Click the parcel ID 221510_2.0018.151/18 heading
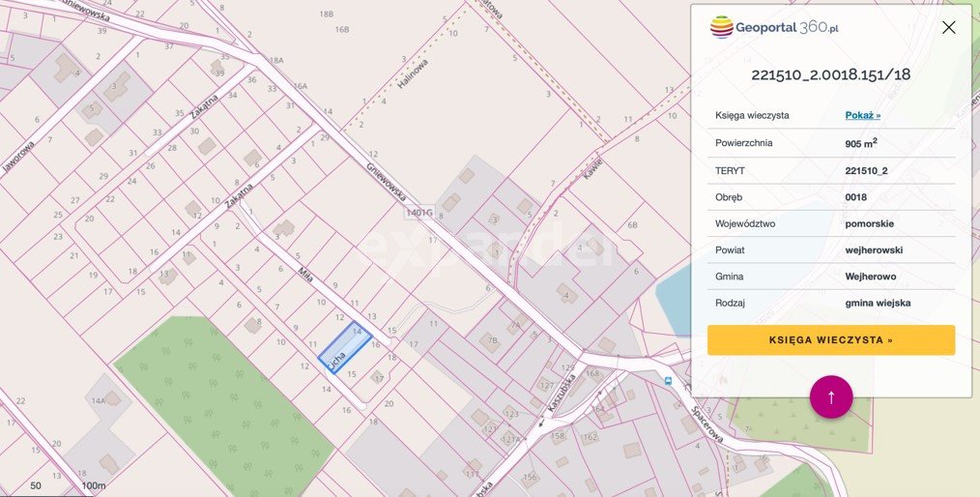The width and height of the screenshot is (980, 497). (830, 74)
